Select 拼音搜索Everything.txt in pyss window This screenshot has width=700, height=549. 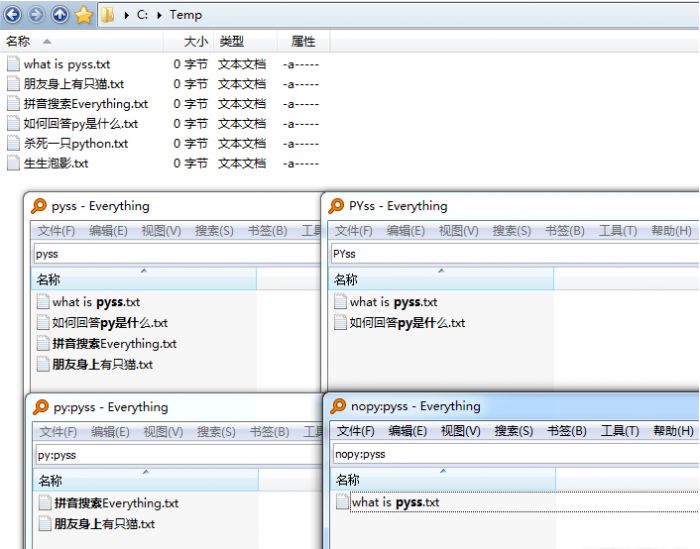coord(114,344)
